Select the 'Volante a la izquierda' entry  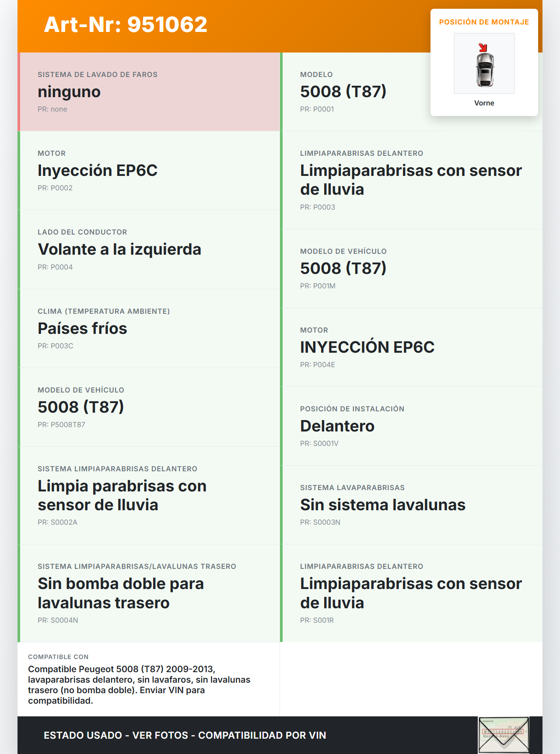click(119, 249)
